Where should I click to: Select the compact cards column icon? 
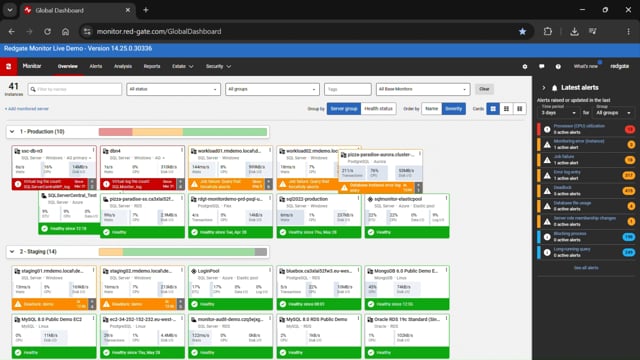[520, 109]
